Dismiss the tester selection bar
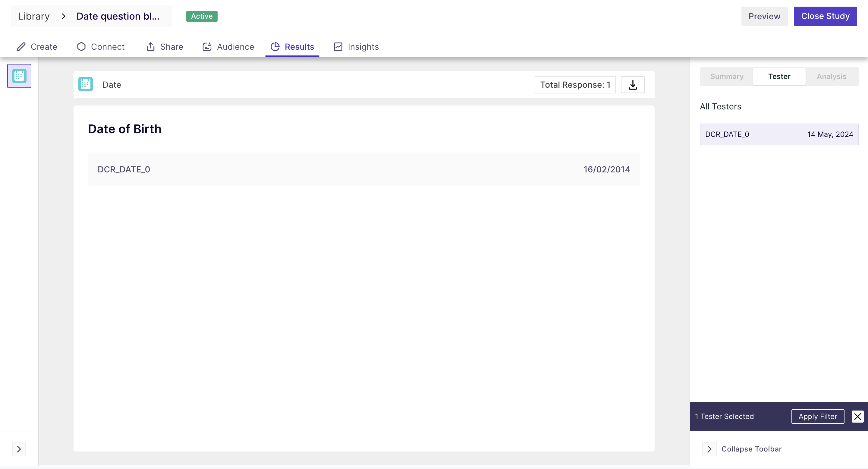This screenshot has width=868, height=469. (858, 417)
